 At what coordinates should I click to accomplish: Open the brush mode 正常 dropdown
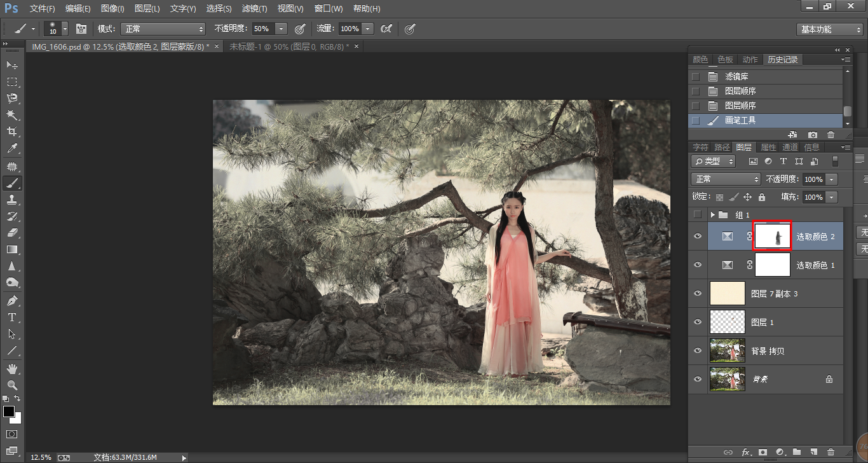click(x=163, y=29)
